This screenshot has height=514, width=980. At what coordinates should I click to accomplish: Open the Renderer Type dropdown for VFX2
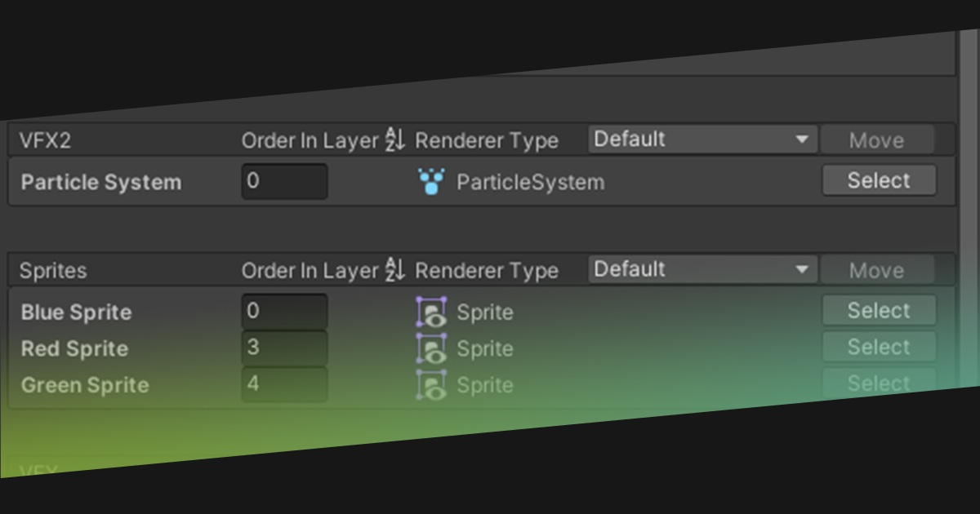701,139
